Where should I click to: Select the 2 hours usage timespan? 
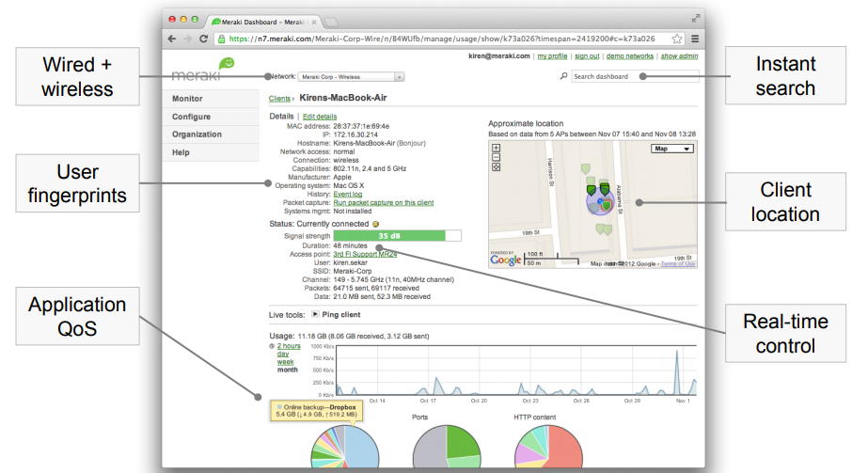point(289,346)
